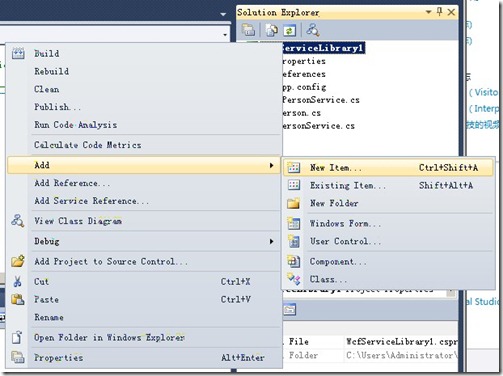The height and width of the screenshot is (376, 503).
Task: Click the Build icon in context menu
Action: (18, 53)
